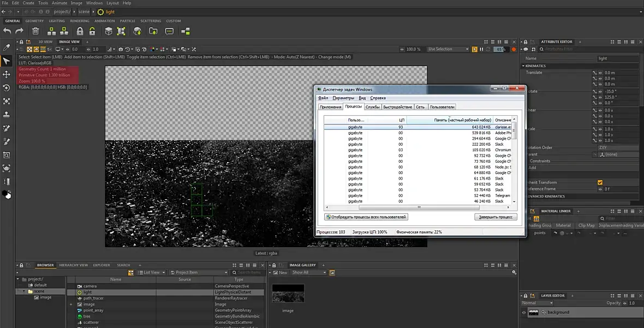Switch to the 3D View tab
This screenshot has height=328, width=644.
tap(46, 42)
